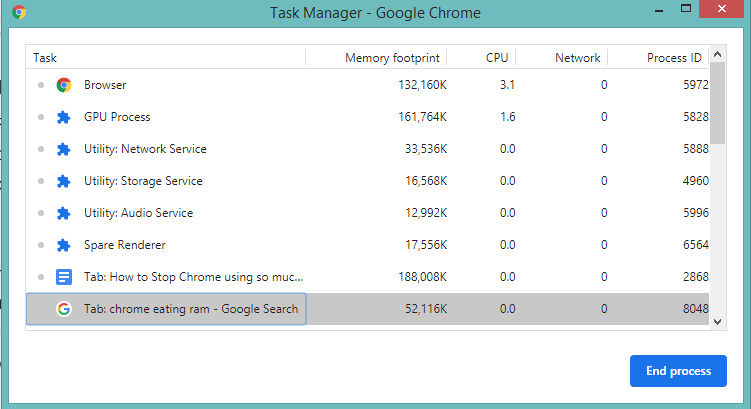751x409 pixels.
Task: Select Tab: chrome eating ram - Google Search
Action: click(367, 309)
